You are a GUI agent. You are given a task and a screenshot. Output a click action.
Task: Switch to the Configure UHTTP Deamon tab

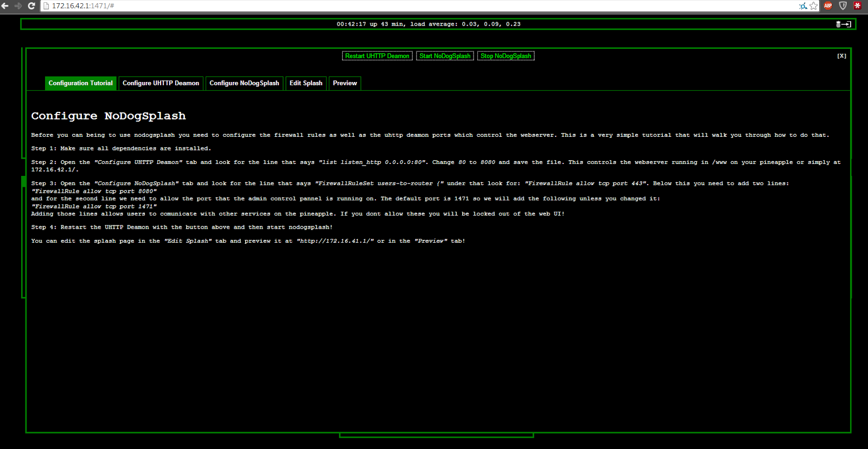point(161,83)
